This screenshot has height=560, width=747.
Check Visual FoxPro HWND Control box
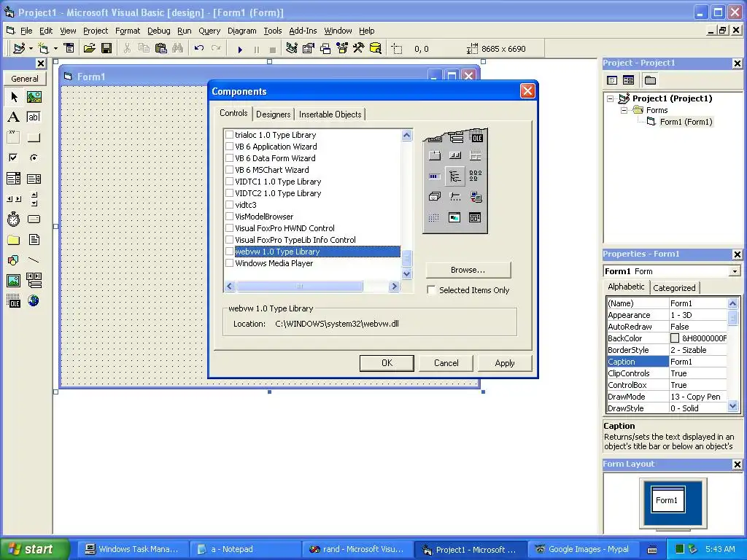(x=230, y=228)
